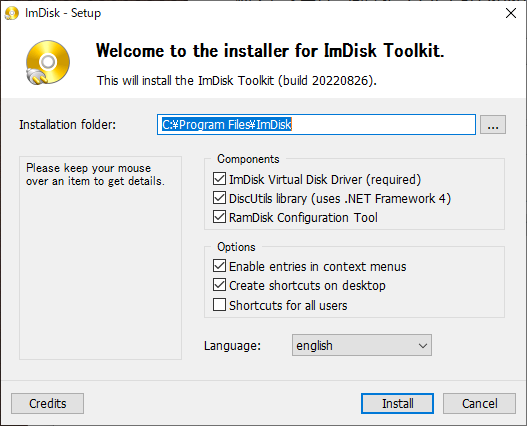527x426 pixels.
Task: Click the ImDisk disc icon in title bar
Action: click(12, 13)
